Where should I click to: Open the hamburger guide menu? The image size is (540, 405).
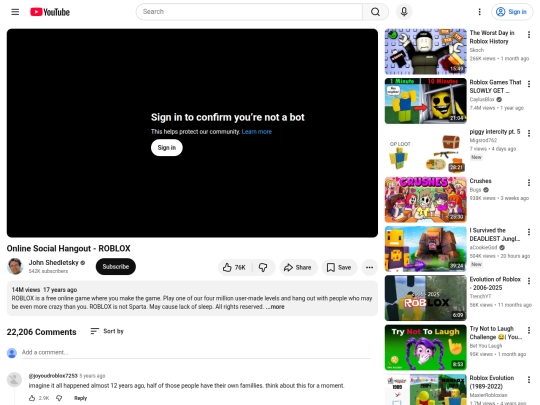pos(15,12)
